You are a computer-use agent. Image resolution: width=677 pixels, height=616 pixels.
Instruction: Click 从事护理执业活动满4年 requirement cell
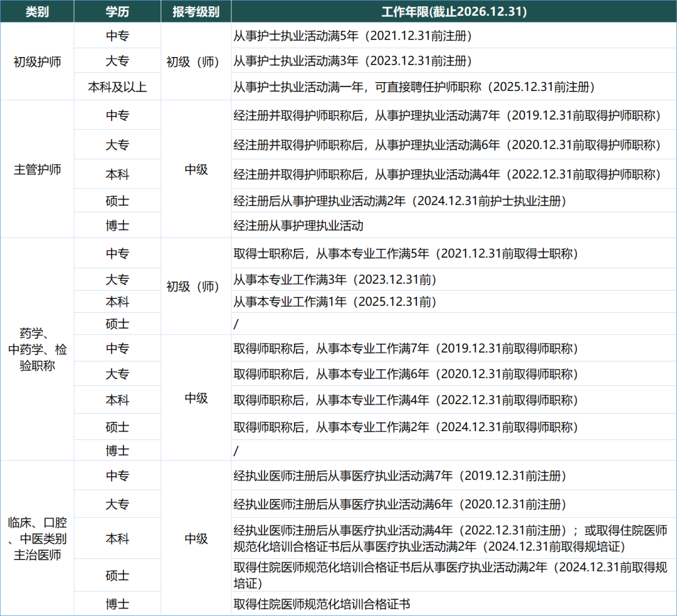[454, 174]
